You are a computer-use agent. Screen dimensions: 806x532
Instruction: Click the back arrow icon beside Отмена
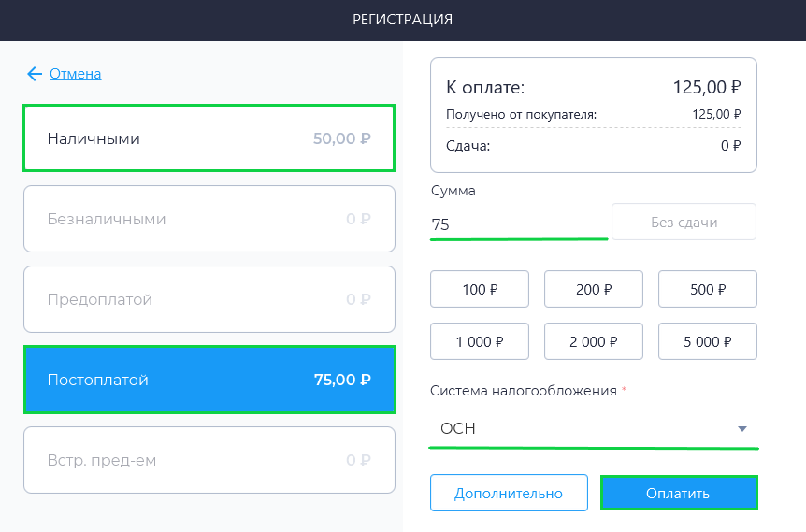(x=35, y=74)
